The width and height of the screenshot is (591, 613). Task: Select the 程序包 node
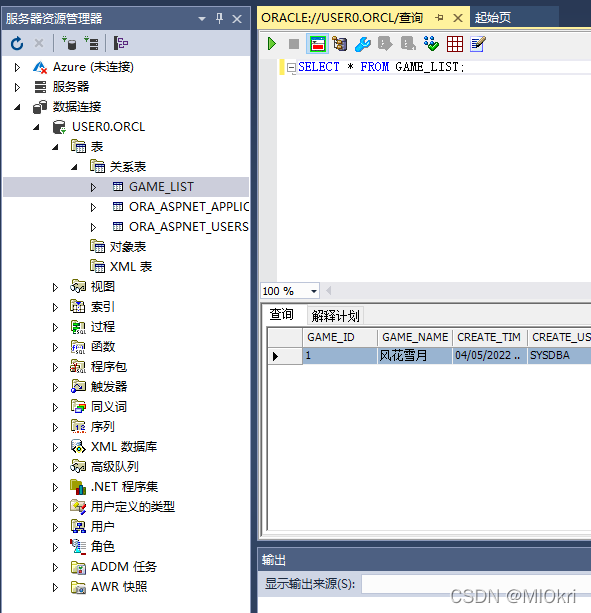pos(109,367)
